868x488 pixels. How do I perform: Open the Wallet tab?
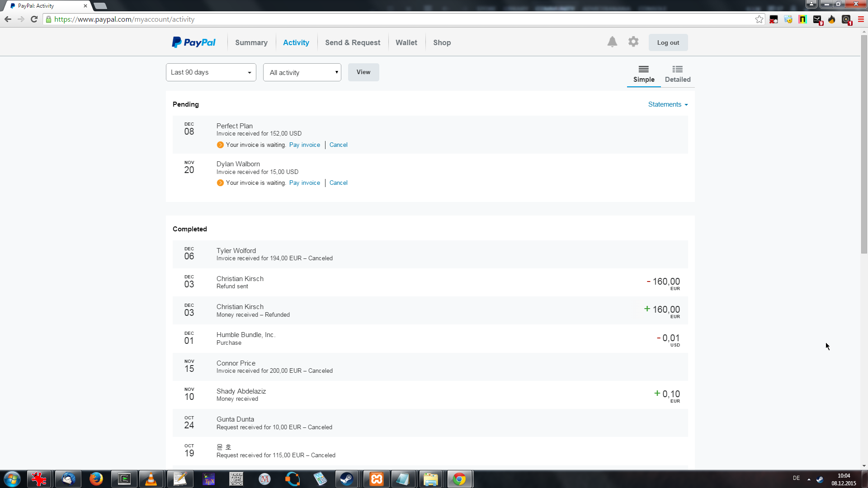[406, 42]
